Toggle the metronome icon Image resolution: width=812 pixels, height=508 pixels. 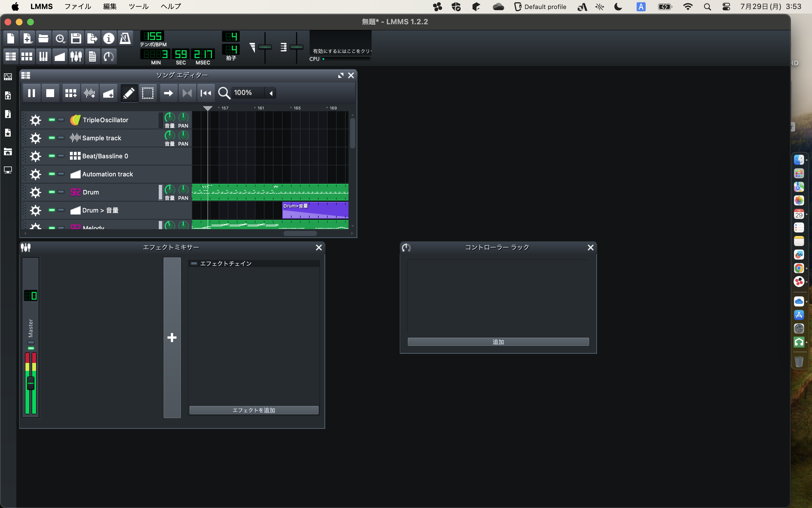(125, 39)
